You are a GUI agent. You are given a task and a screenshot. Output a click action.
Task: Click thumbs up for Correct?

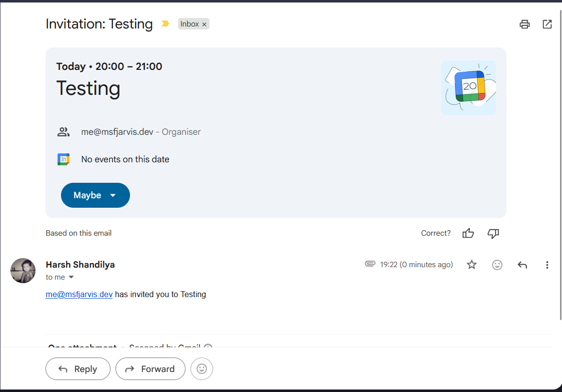tap(468, 233)
